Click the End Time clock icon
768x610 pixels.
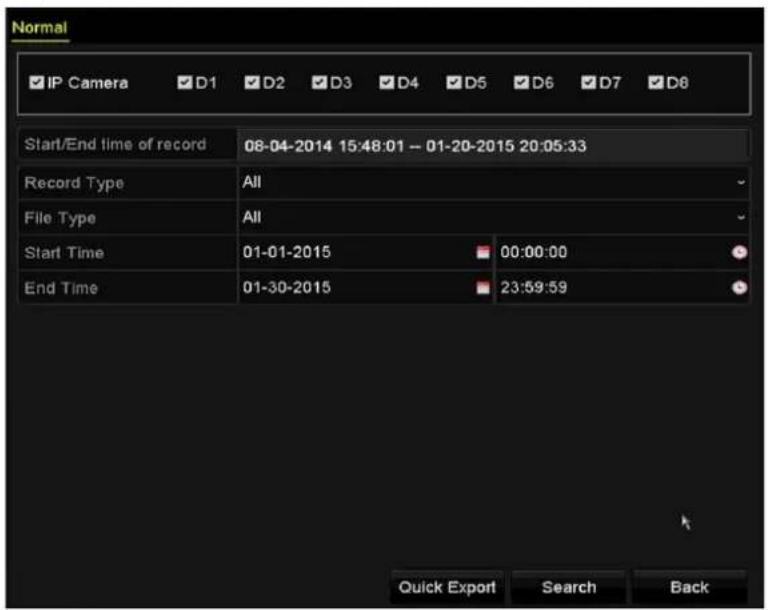739,288
